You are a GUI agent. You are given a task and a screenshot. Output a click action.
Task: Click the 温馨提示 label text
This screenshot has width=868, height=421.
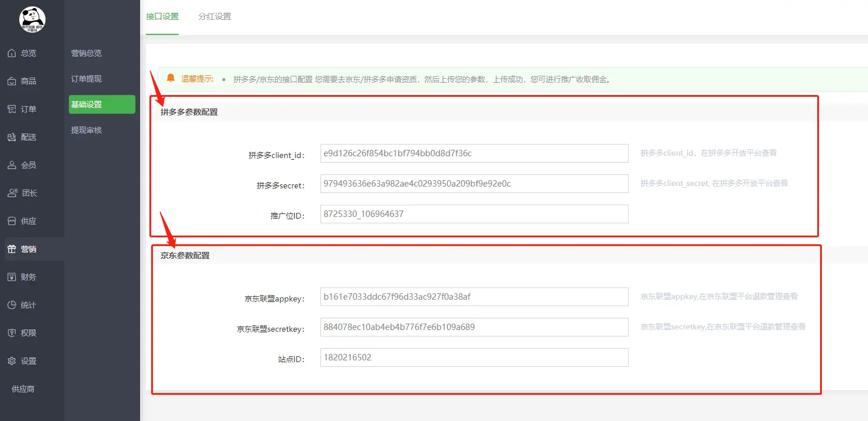[x=198, y=79]
